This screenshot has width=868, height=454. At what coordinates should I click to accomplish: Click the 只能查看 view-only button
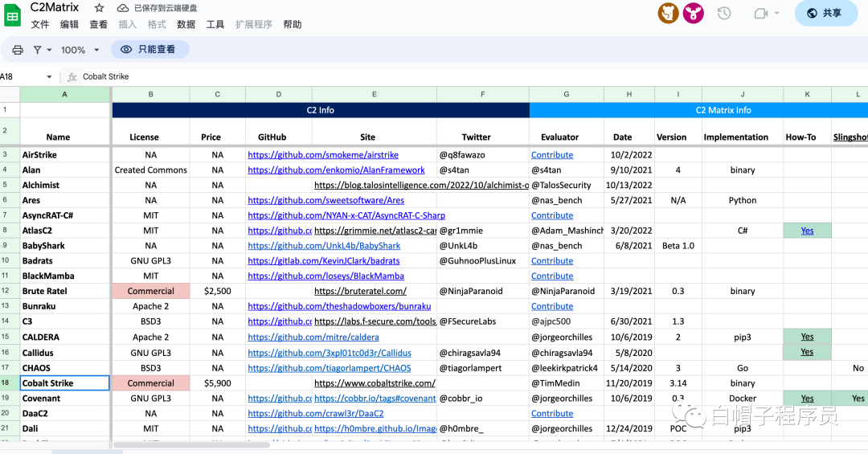[150, 49]
